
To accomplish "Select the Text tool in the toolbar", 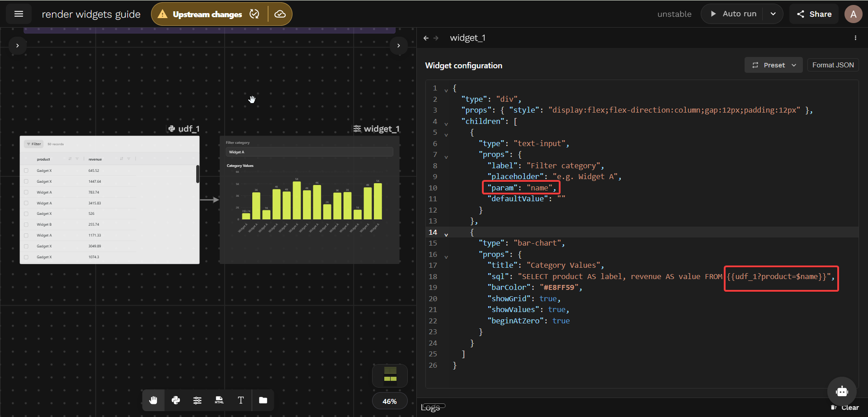I will (241, 400).
